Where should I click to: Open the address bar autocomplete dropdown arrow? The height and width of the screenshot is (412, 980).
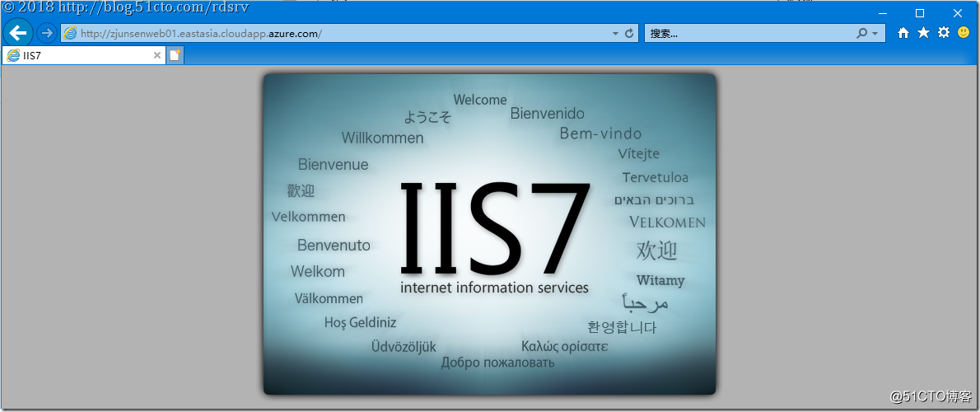(615, 34)
